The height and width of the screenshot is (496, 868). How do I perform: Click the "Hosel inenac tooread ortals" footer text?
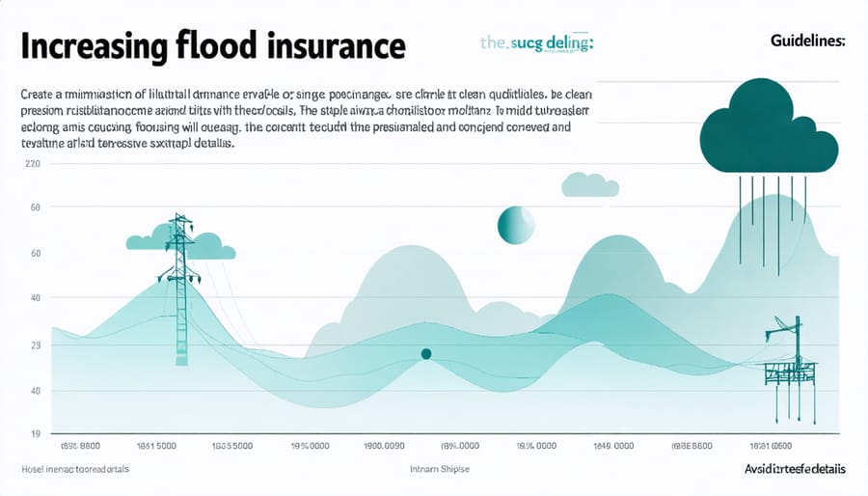pos(74,469)
